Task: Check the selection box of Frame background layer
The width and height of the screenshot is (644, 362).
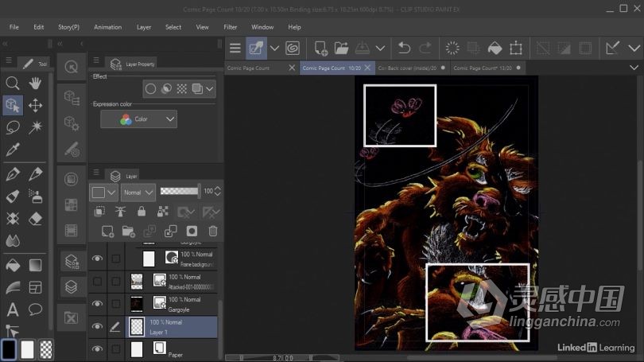Action: click(116, 259)
